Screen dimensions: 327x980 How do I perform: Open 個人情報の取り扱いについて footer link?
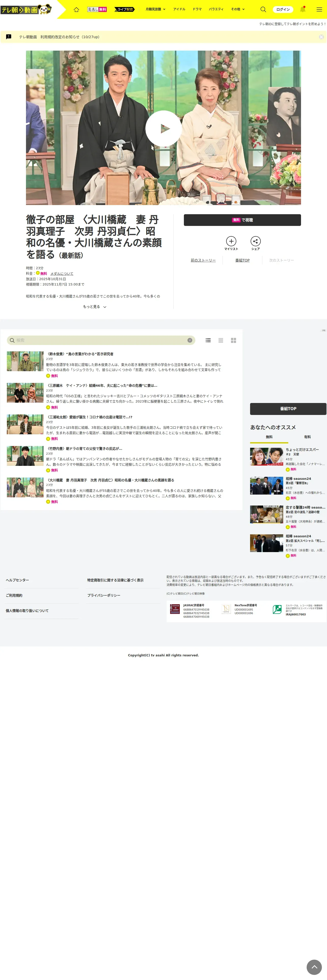pyautogui.click(x=27, y=611)
